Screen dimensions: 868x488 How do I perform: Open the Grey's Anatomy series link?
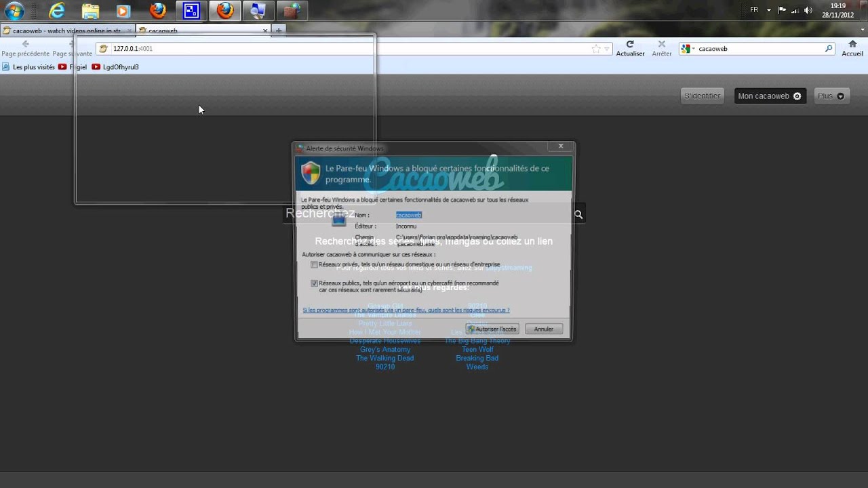tap(385, 350)
